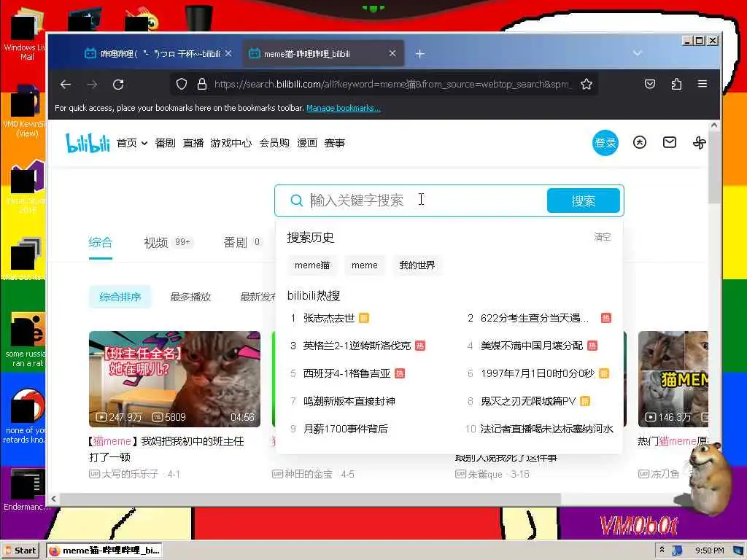Open uploader 大写的乐乐子
747x560 pixels.
[130, 474]
